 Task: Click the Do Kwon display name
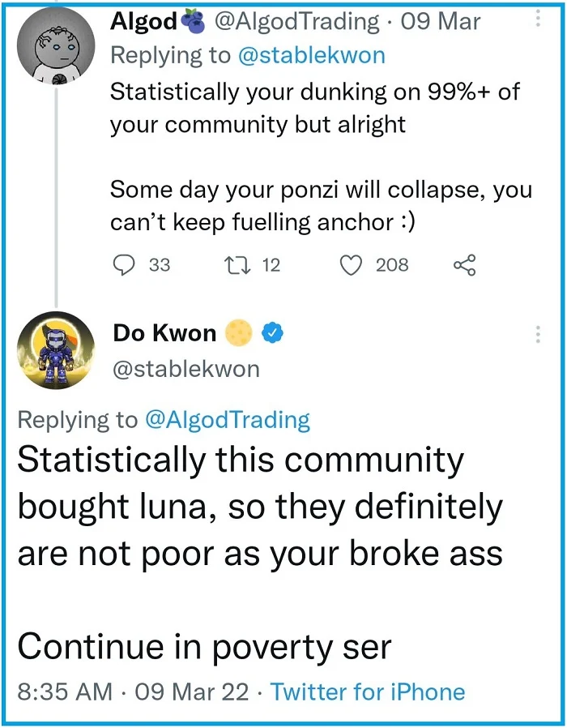164,333
